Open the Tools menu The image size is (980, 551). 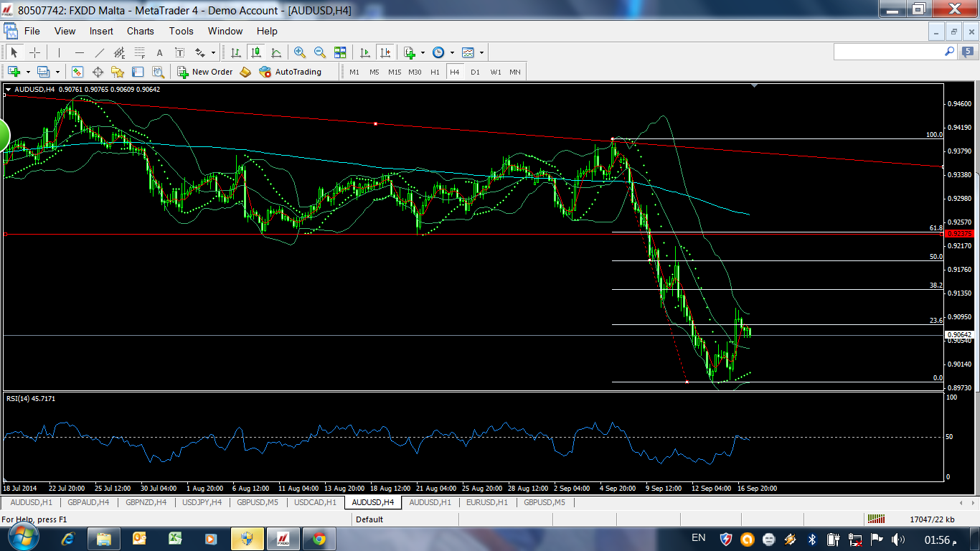(182, 31)
